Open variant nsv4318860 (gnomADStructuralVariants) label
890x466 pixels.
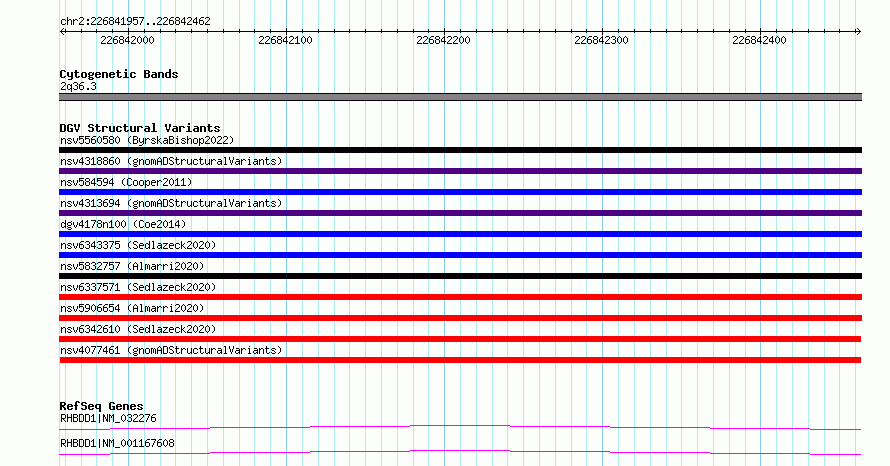point(171,161)
